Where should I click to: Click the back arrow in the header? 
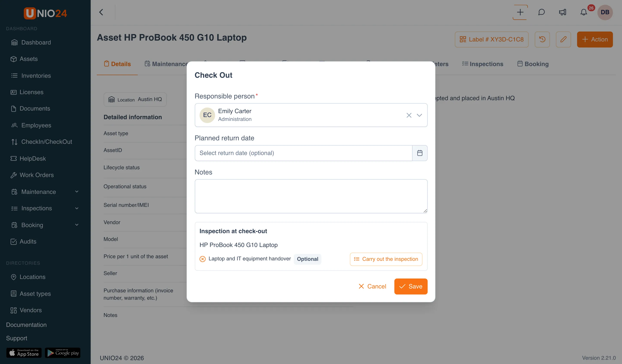click(x=101, y=12)
